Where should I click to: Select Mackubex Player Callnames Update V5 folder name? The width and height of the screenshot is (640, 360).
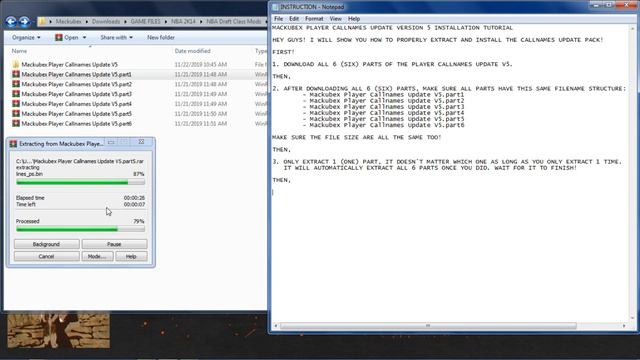coord(69,64)
